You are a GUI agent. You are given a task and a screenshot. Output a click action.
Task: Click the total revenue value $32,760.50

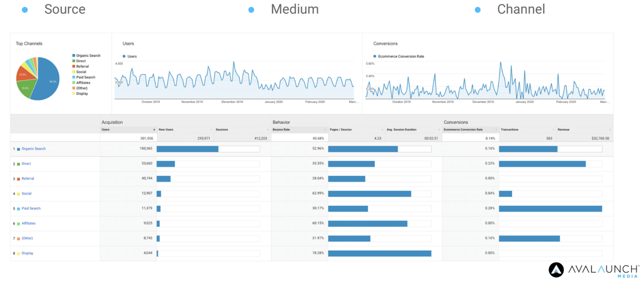click(600, 138)
